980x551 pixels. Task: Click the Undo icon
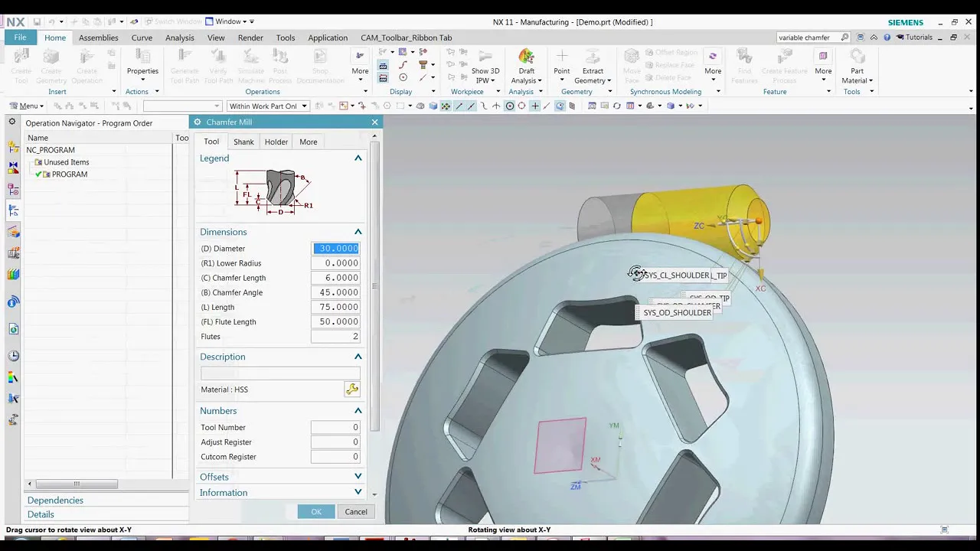point(53,21)
